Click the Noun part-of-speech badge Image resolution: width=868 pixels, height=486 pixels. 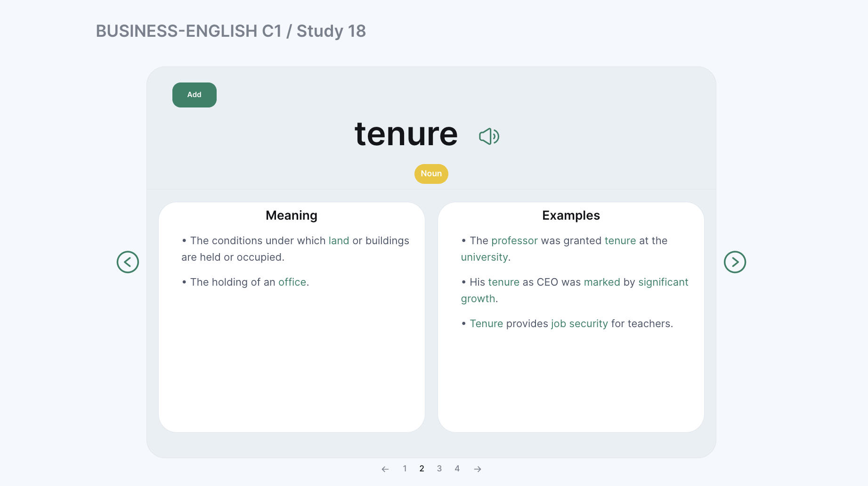coord(431,173)
